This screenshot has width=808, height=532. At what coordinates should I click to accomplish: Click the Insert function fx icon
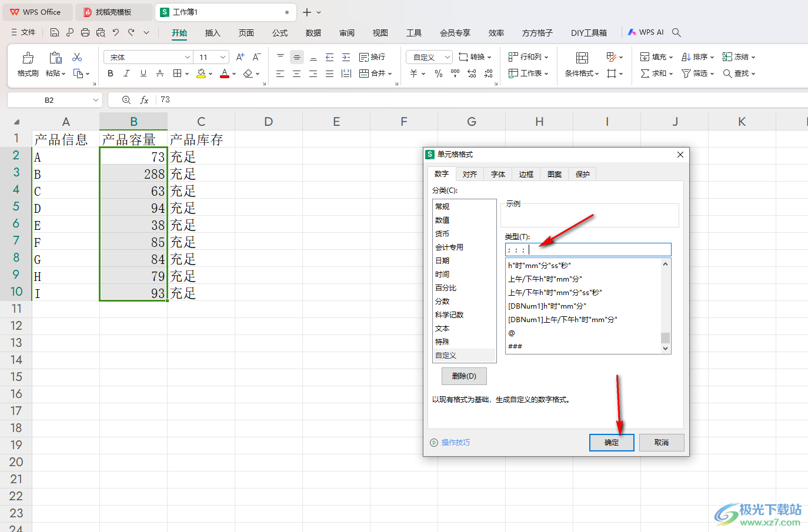point(144,100)
